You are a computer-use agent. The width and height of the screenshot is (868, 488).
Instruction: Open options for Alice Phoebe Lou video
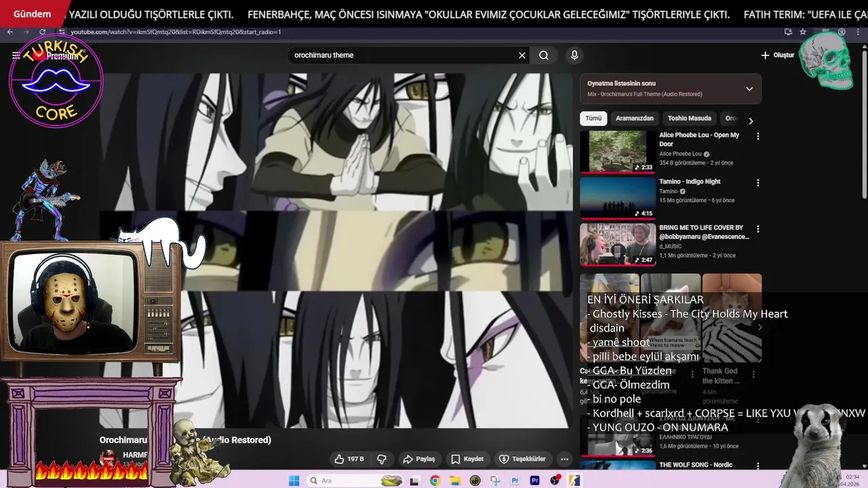pyautogui.click(x=758, y=136)
